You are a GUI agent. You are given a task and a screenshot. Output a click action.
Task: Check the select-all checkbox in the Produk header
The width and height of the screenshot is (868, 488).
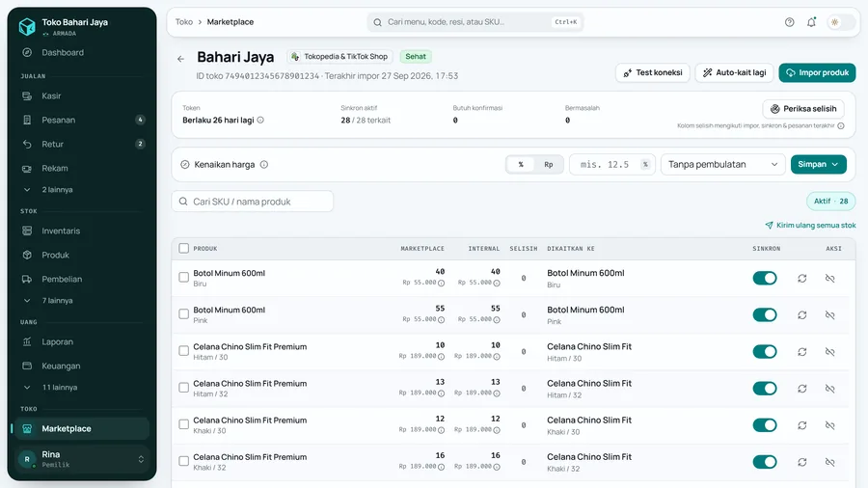[184, 249]
